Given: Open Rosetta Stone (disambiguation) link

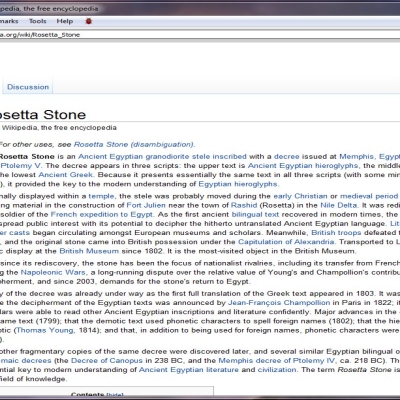Looking at the screenshot, I should tap(134, 144).
